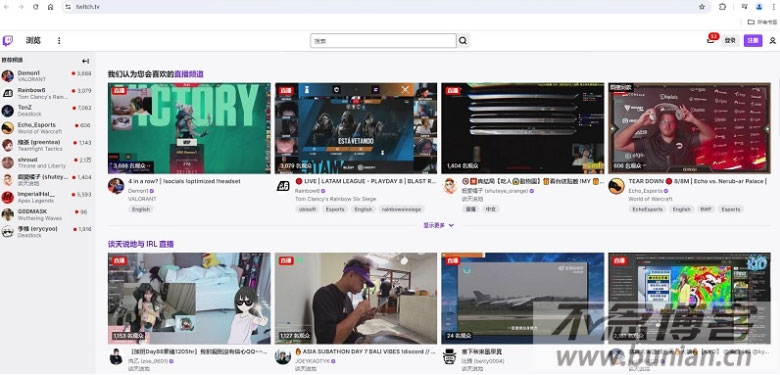Open the Chrome three-dot menu
The image size is (780, 375).
coord(774,7)
